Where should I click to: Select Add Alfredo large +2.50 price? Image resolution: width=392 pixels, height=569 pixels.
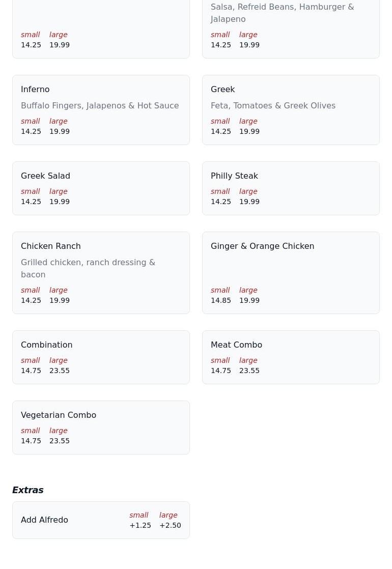[x=170, y=525]
